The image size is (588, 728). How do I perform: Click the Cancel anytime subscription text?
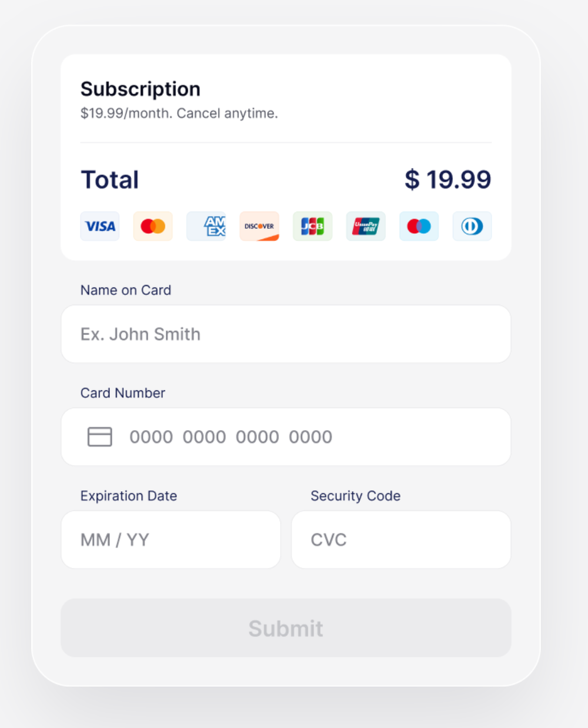click(179, 113)
